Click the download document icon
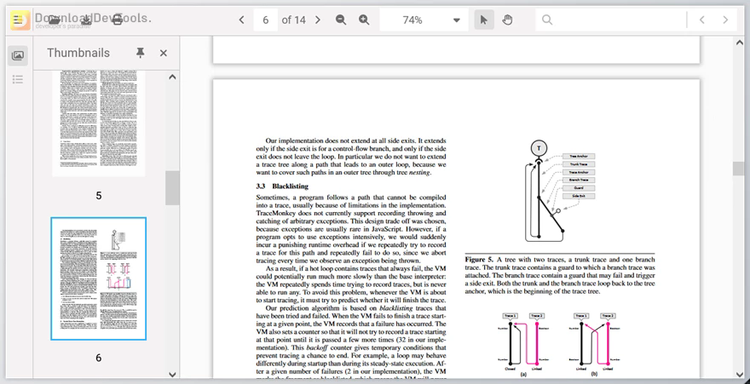 tap(86, 20)
